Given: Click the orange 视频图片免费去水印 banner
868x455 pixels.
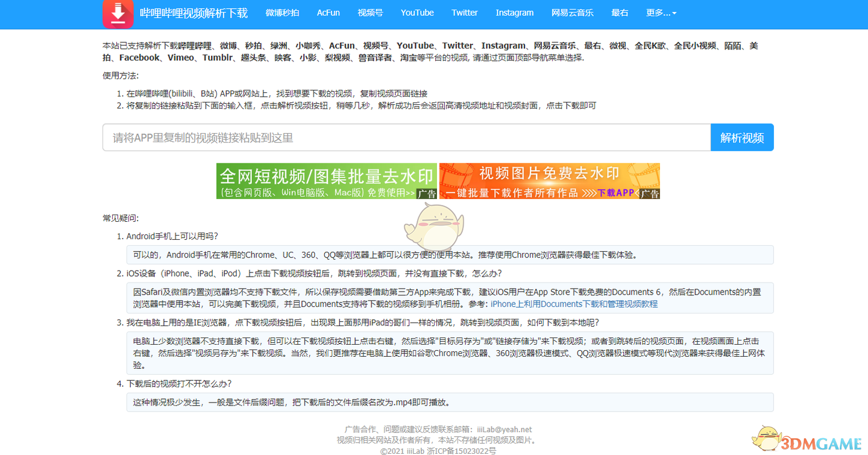Looking at the screenshot, I should pyautogui.click(x=549, y=181).
